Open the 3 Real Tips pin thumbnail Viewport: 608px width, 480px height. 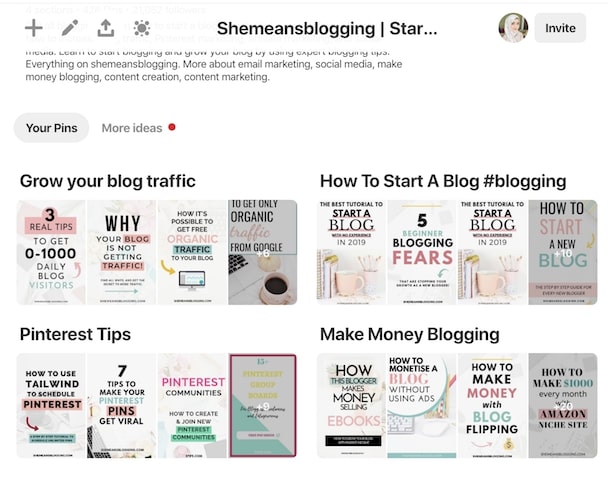coord(51,252)
